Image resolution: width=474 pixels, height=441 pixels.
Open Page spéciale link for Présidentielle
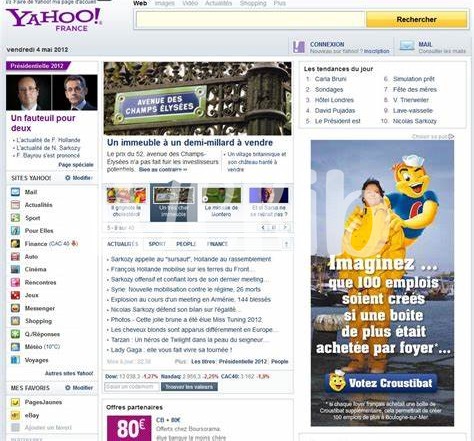(76, 165)
